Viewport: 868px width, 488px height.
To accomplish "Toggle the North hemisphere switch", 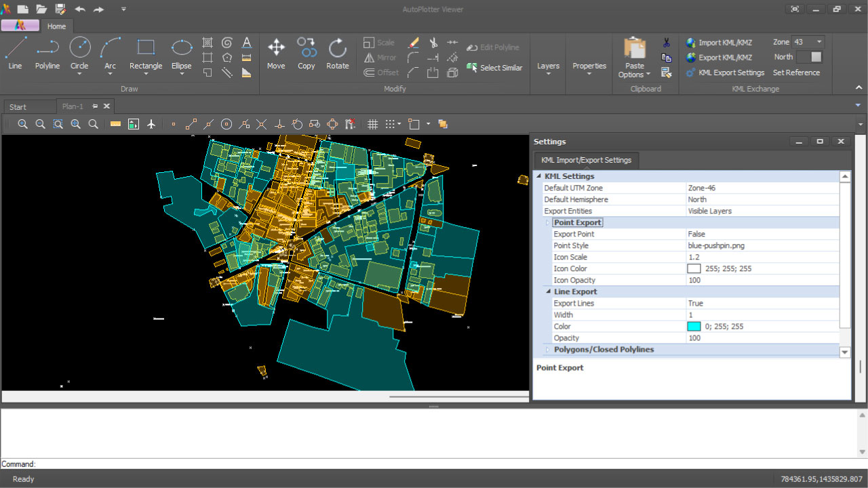I will coord(809,57).
